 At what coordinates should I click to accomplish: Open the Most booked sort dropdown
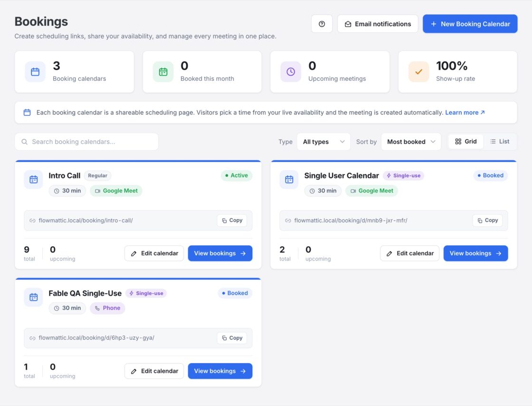click(411, 142)
